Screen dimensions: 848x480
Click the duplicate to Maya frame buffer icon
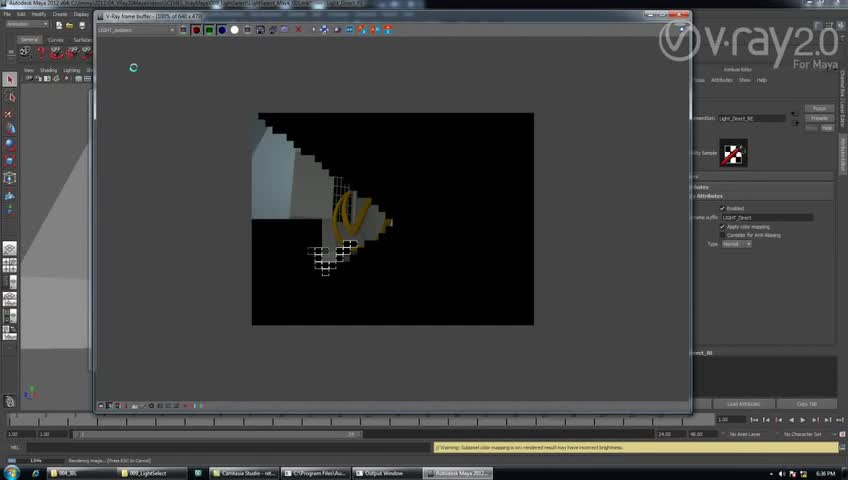click(286, 30)
